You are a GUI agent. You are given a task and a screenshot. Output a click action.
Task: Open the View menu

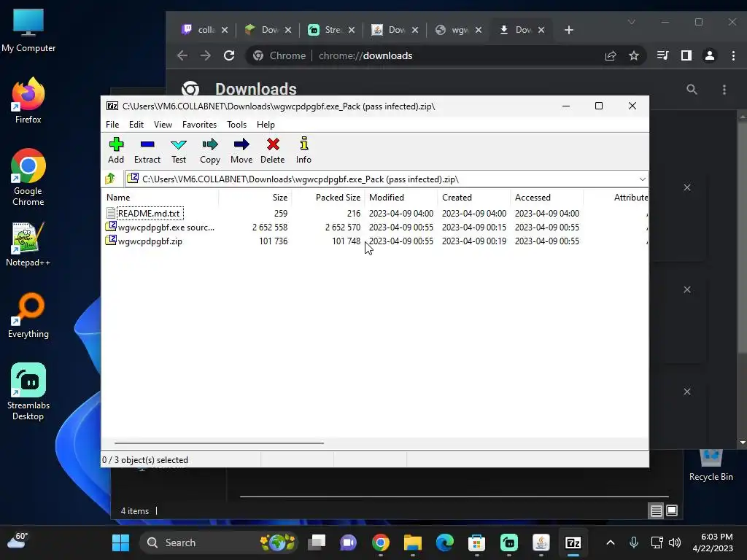point(163,124)
